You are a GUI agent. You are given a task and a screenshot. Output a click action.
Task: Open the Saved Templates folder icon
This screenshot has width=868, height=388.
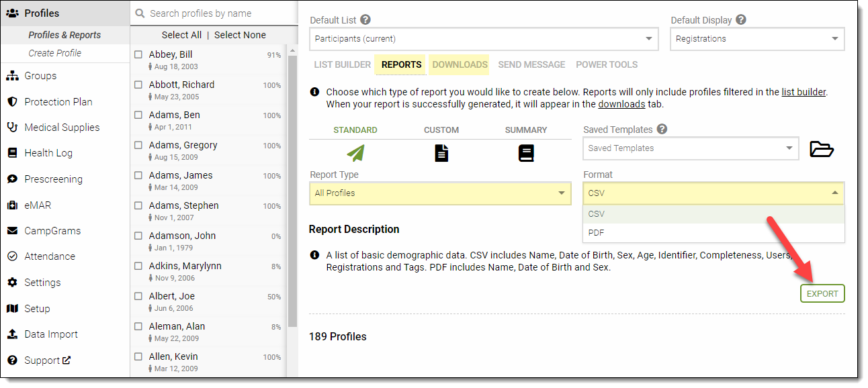click(x=820, y=149)
